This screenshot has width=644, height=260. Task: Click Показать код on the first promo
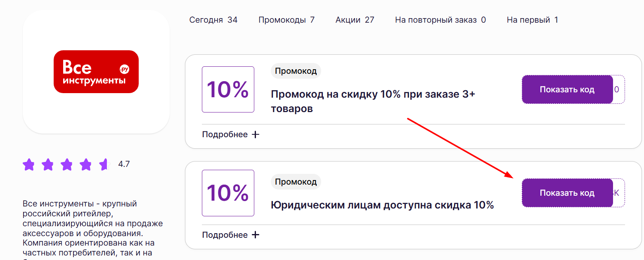[567, 89]
